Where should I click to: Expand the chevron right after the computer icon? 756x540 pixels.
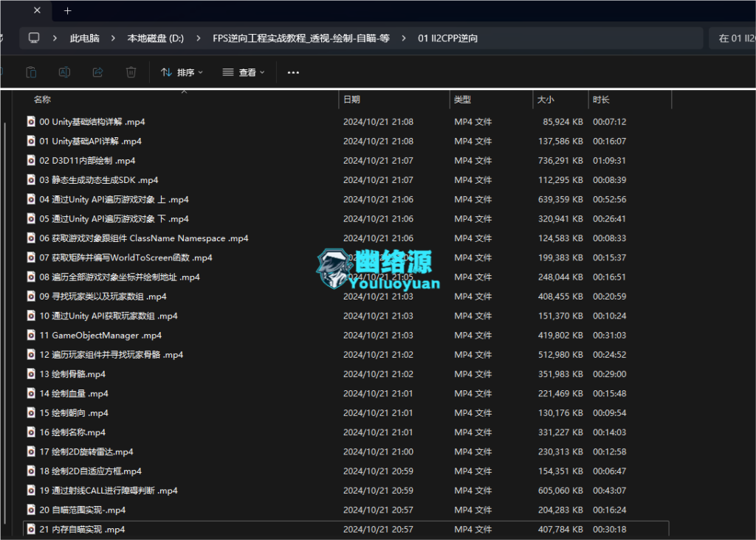pos(55,38)
